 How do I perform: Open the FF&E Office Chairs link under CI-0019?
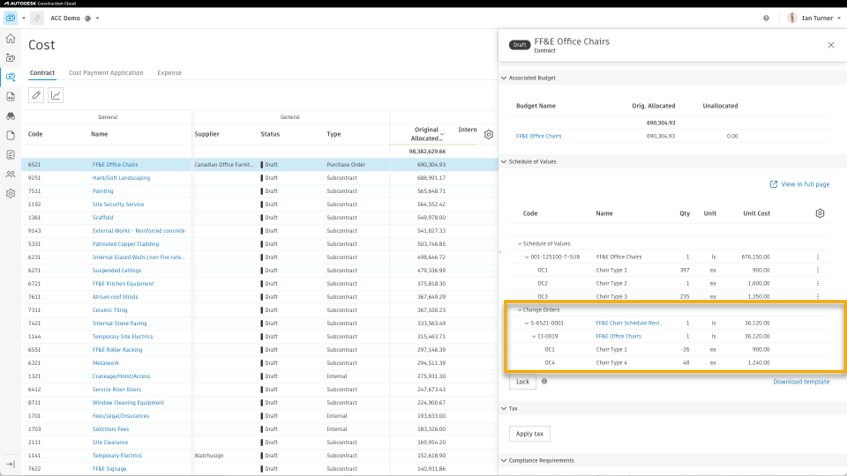coord(619,336)
